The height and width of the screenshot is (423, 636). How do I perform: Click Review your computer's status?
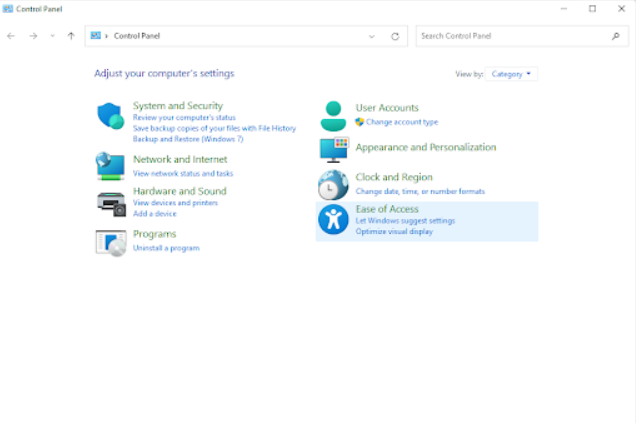point(184,118)
